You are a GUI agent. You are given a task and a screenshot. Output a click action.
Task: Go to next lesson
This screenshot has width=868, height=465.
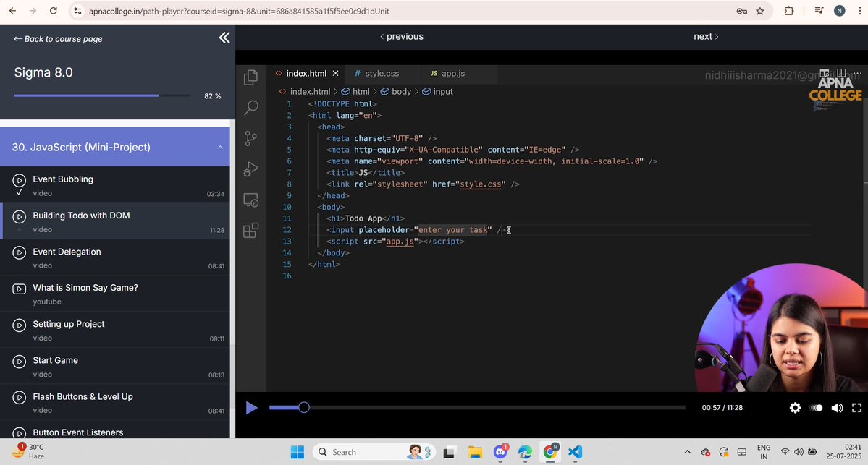tap(706, 36)
